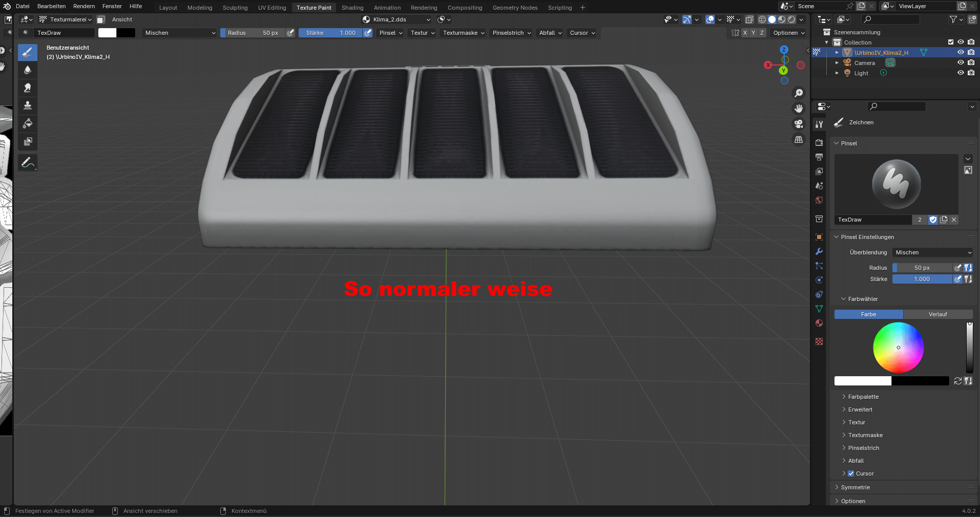
Task: Switch to Verlauf color mode
Action: (x=937, y=314)
